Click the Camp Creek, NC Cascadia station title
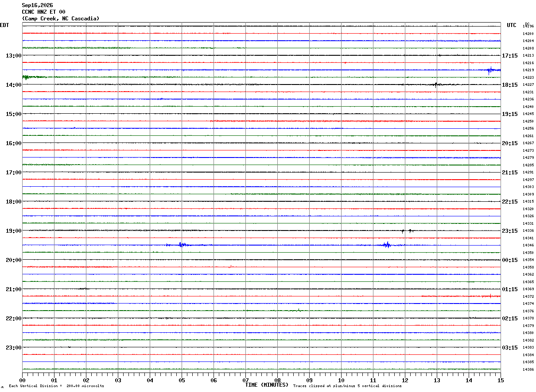The height and width of the screenshot is (392, 536). (x=61, y=19)
